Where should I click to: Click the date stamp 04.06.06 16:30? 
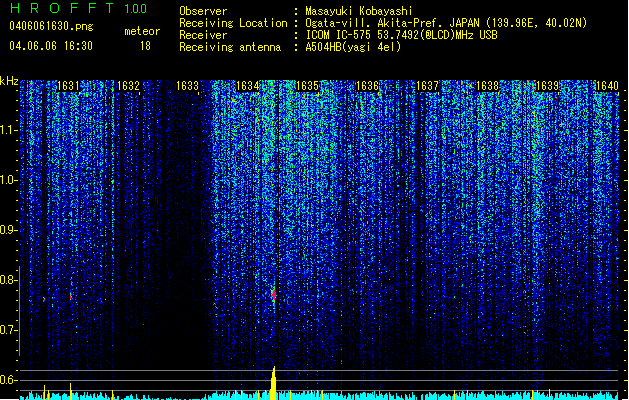tap(51, 46)
